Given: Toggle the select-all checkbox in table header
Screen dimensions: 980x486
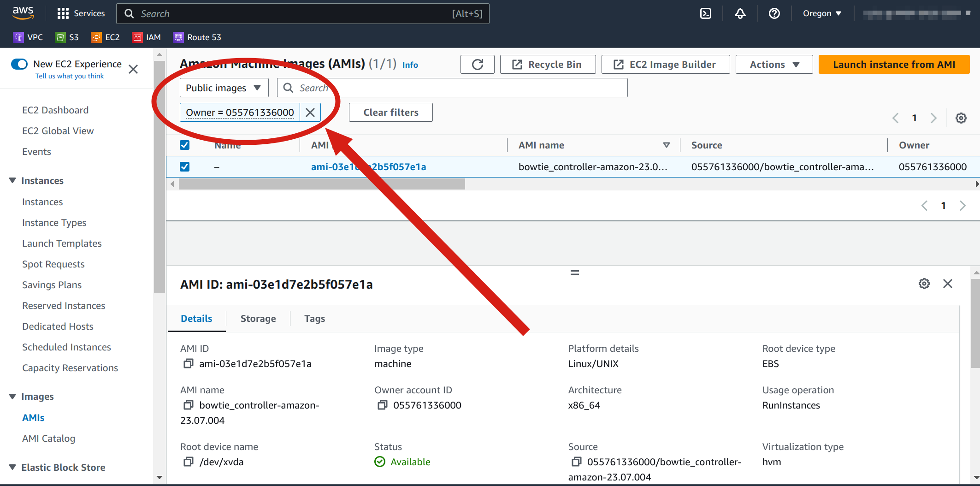Looking at the screenshot, I should click(x=184, y=145).
